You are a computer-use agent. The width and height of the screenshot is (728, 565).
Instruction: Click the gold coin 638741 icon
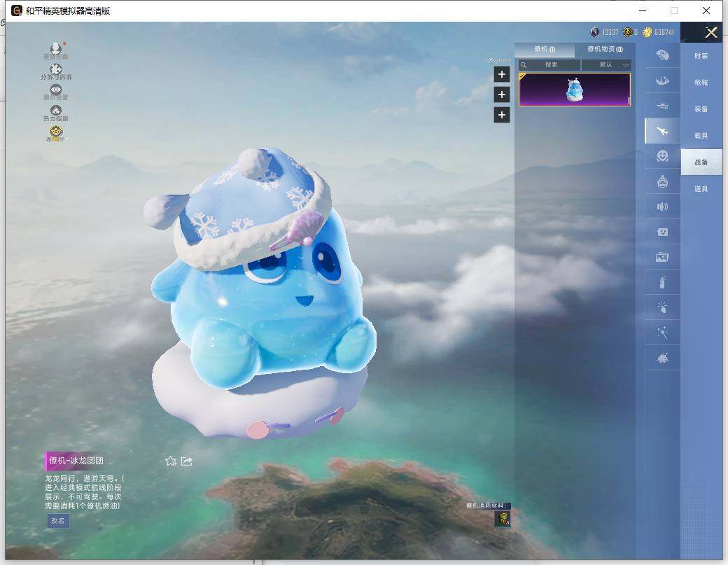[x=647, y=32]
